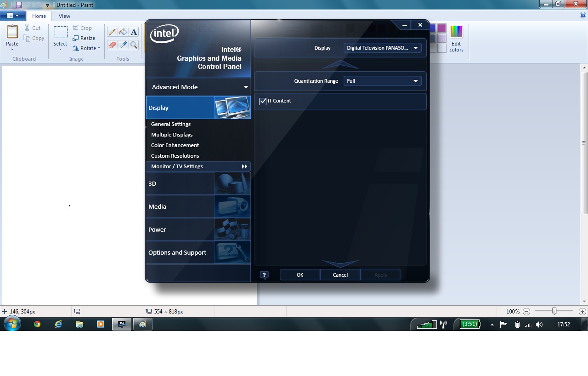Screen dimensions: 588x376
Task: Launch Chrome from the taskbar
Action: click(37, 324)
